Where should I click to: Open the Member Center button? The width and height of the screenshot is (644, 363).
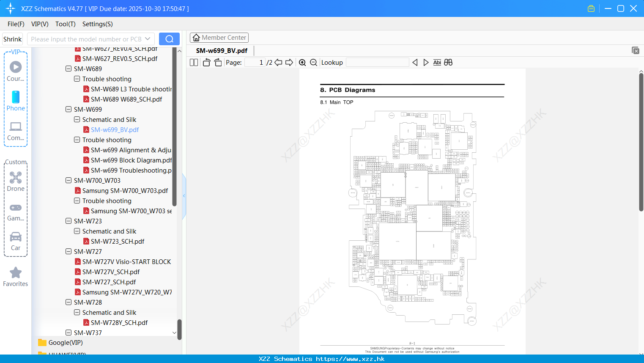click(x=219, y=38)
